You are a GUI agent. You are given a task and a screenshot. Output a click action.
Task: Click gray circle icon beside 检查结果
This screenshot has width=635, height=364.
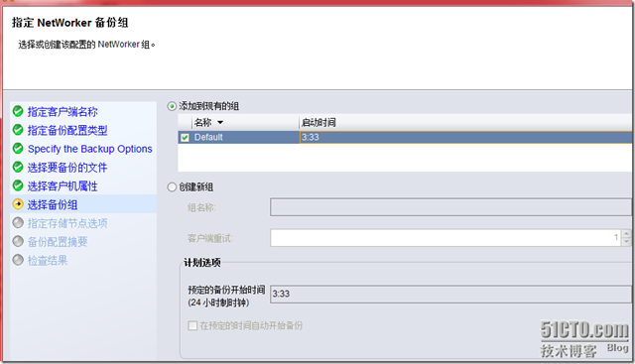click(x=18, y=260)
